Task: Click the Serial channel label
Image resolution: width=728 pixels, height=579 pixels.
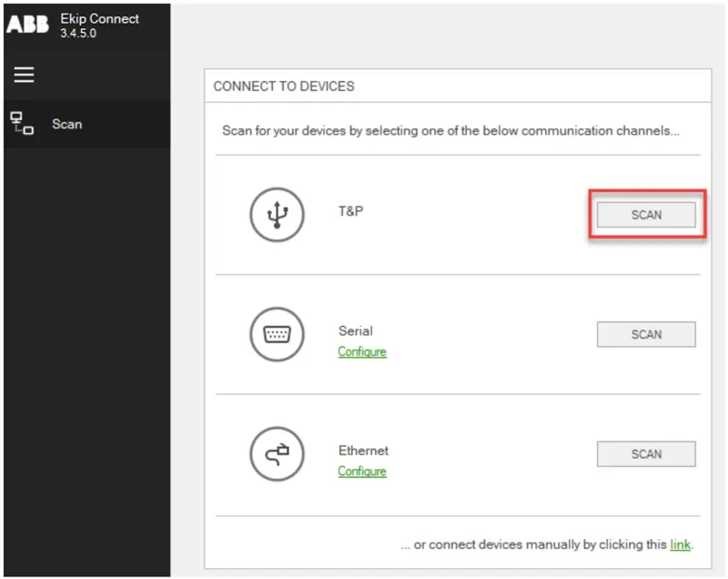Action: click(355, 330)
